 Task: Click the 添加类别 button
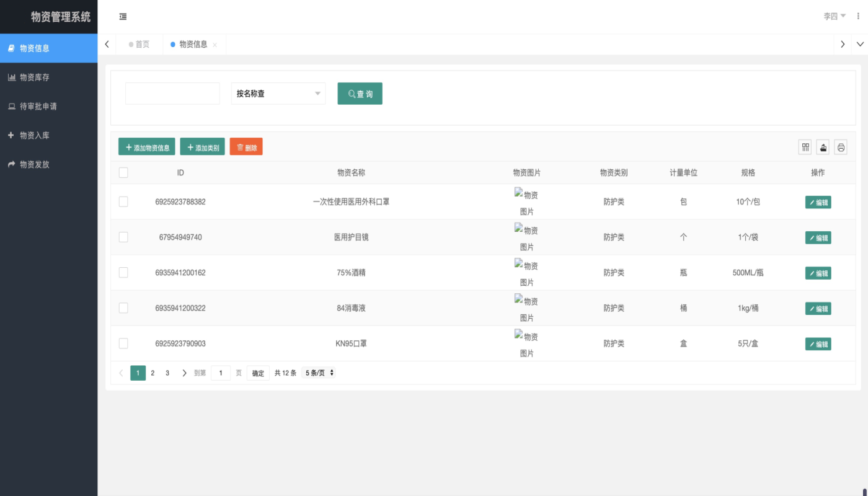coord(203,147)
